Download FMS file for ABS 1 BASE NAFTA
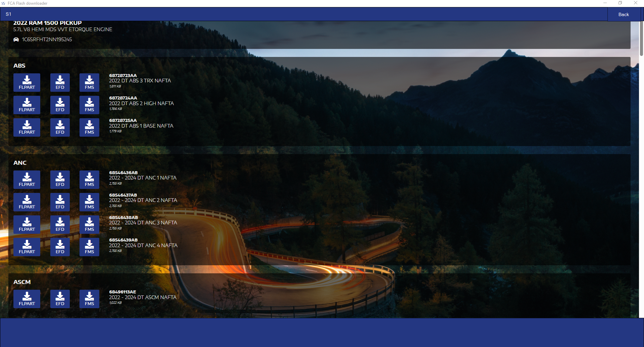This screenshot has height=347, width=644. [89, 127]
